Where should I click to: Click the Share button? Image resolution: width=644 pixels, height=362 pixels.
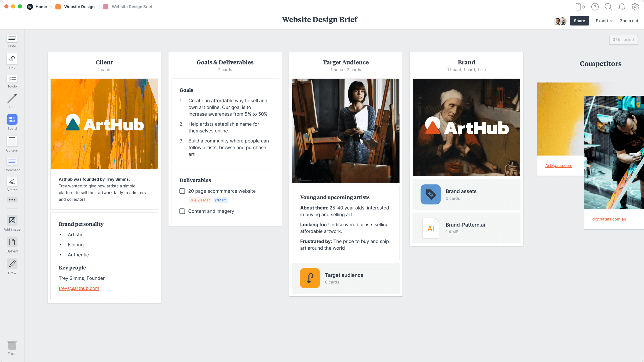580,20
